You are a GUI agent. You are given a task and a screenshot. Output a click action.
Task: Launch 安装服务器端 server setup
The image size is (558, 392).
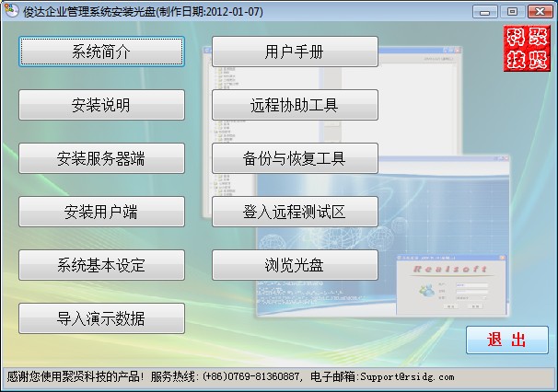[101, 158]
